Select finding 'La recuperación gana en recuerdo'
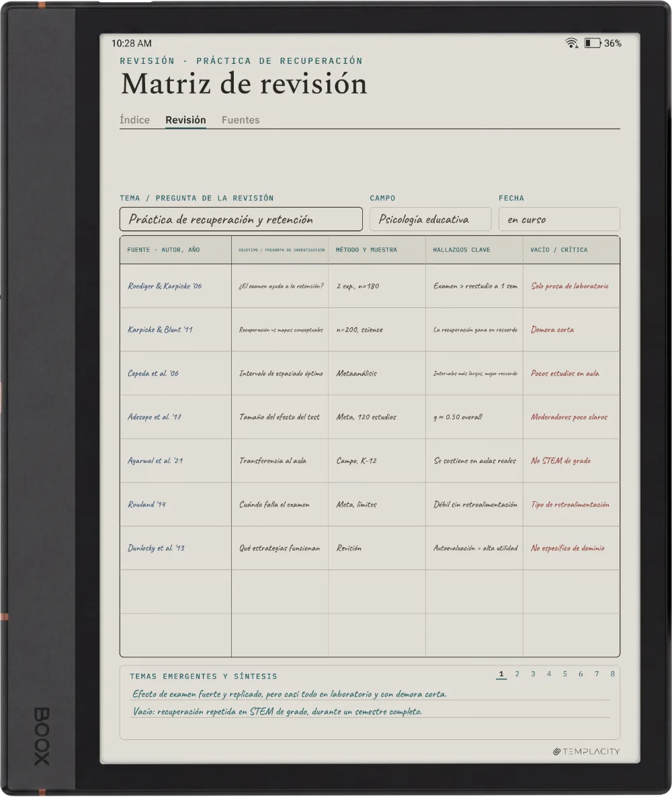This screenshot has width=672, height=797. [475, 330]
